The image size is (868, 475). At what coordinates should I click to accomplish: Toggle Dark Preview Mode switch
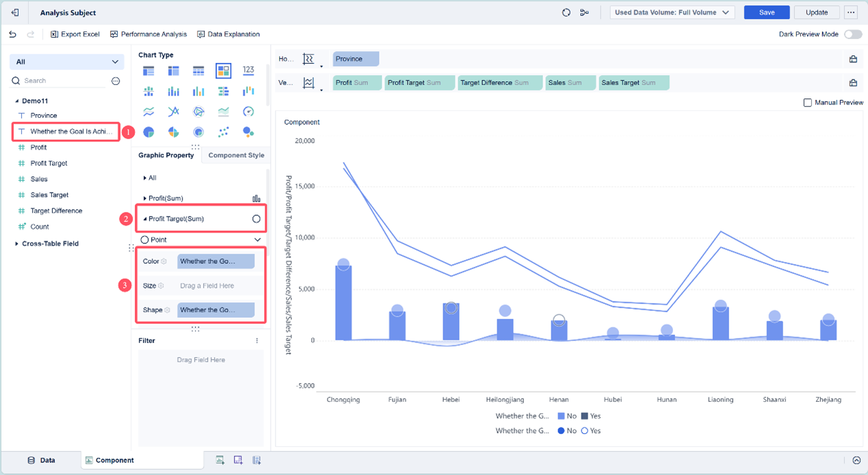pyautogui.click(x=852, y=34)
